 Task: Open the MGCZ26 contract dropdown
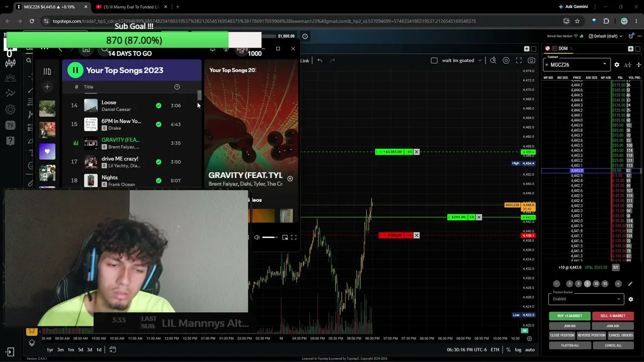pos(577,64)
